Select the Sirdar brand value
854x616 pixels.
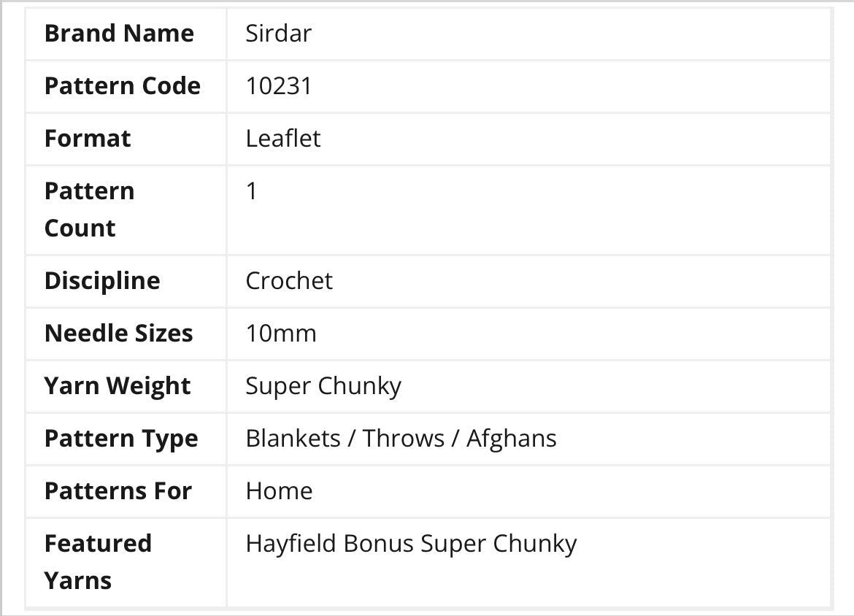278,34
